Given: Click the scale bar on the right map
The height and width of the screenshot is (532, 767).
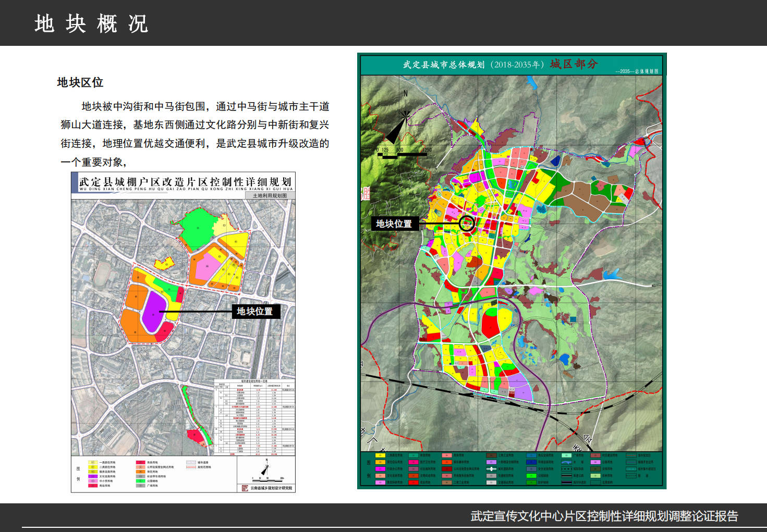Looking at the screenshot, I should [x=404, y=154].
